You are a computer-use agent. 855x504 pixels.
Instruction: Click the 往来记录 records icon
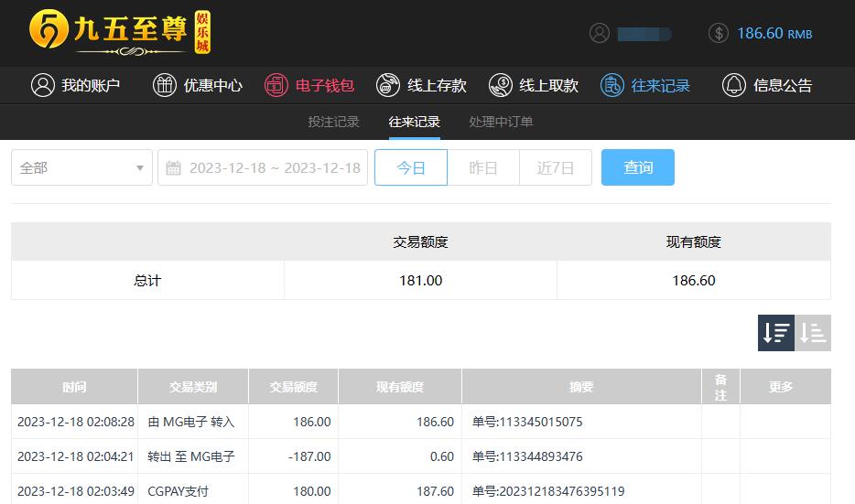point(611,85)
